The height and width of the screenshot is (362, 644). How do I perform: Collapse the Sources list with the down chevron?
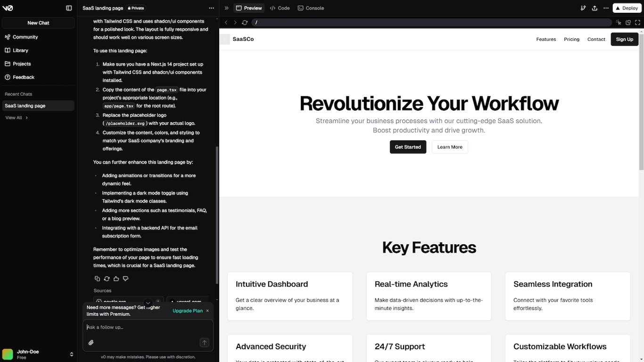[x=148, y=303]
